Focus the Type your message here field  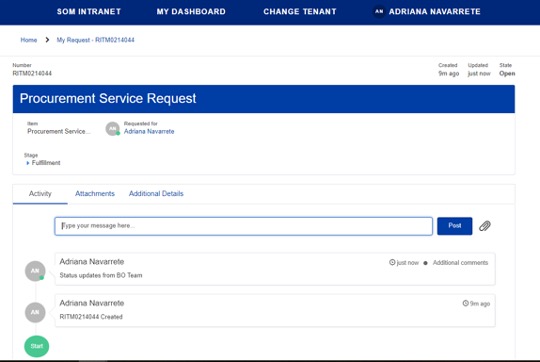243,226
